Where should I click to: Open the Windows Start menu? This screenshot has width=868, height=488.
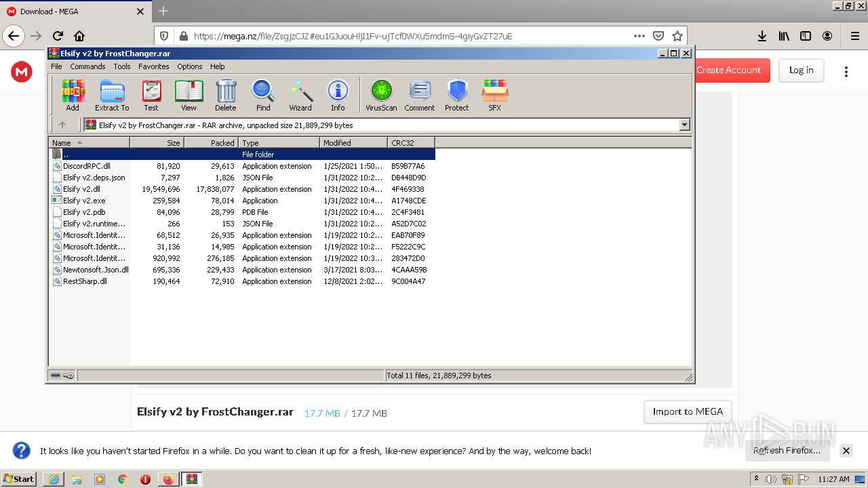(x=19, y=479)
